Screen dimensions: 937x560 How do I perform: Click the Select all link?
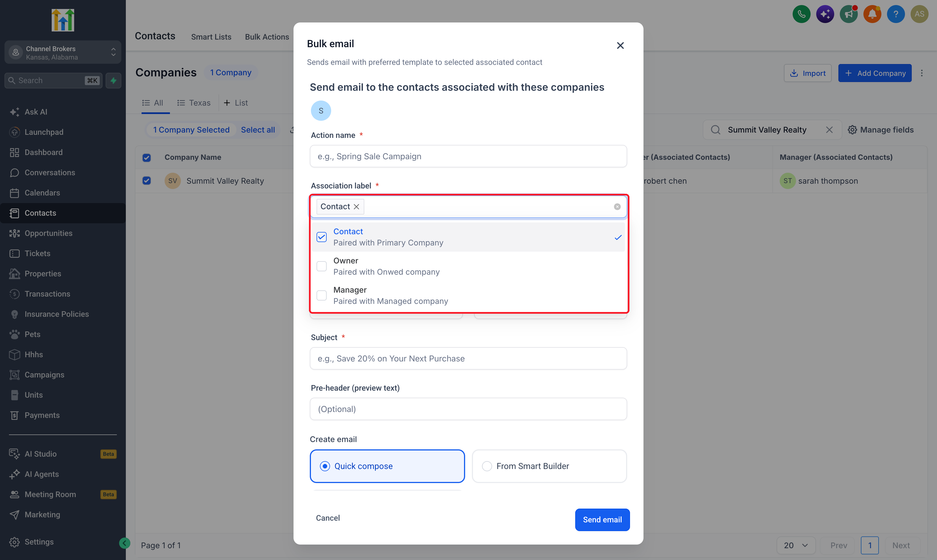(x=258, y=130)
